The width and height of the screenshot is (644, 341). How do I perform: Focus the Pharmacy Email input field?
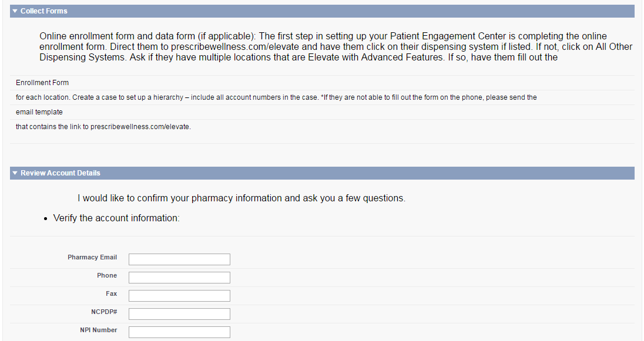[x=179, y=259]
